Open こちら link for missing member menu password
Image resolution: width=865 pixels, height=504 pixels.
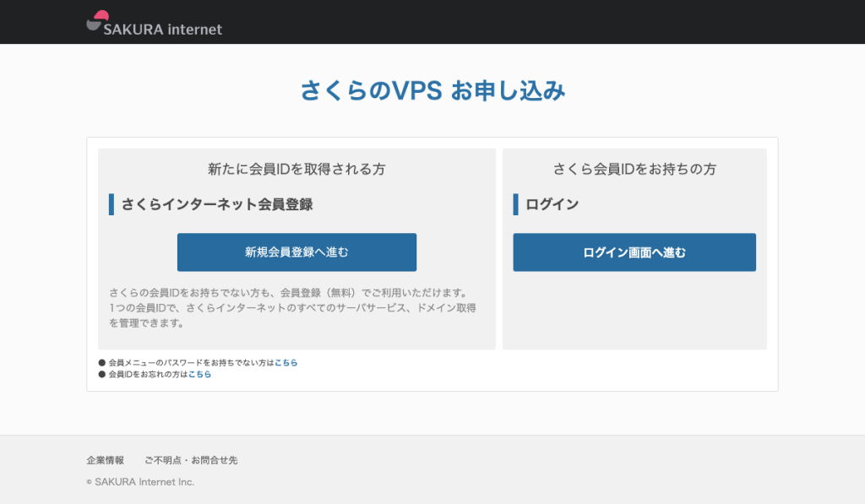pos(286,363)
